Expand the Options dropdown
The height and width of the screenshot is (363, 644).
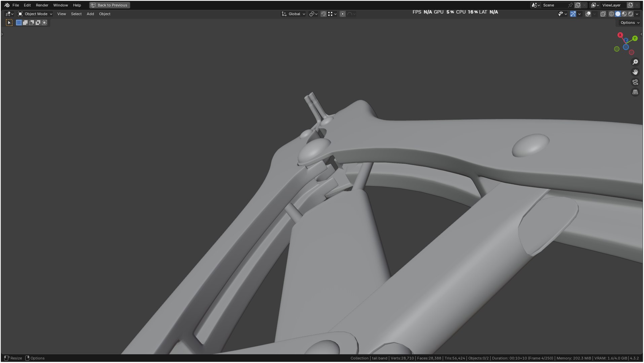click(630, 23)
